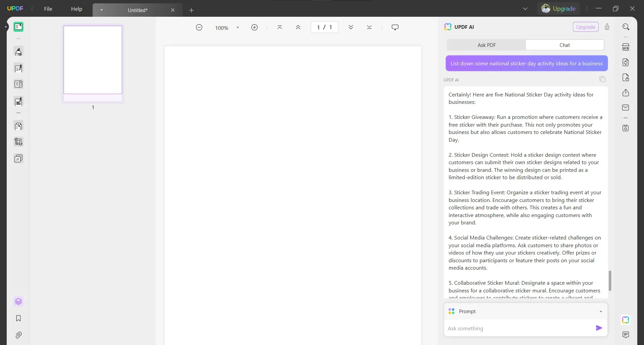The image size is (644, 345).
Task: Switch to the Ask PDF mode
Action: [486, 45]
